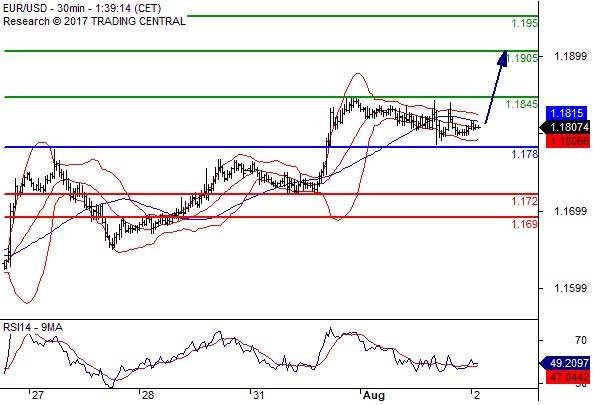Click the blue 1.1815 price tag

tap(567, 113)
